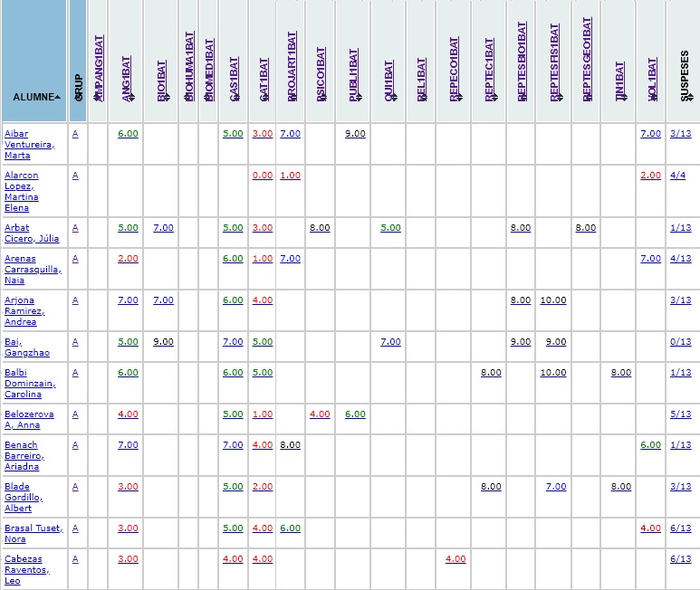Sort by VOL1BAT column header
Image resolution: width=700 pixels, height=590 pixels.
[x=652, y=80]
